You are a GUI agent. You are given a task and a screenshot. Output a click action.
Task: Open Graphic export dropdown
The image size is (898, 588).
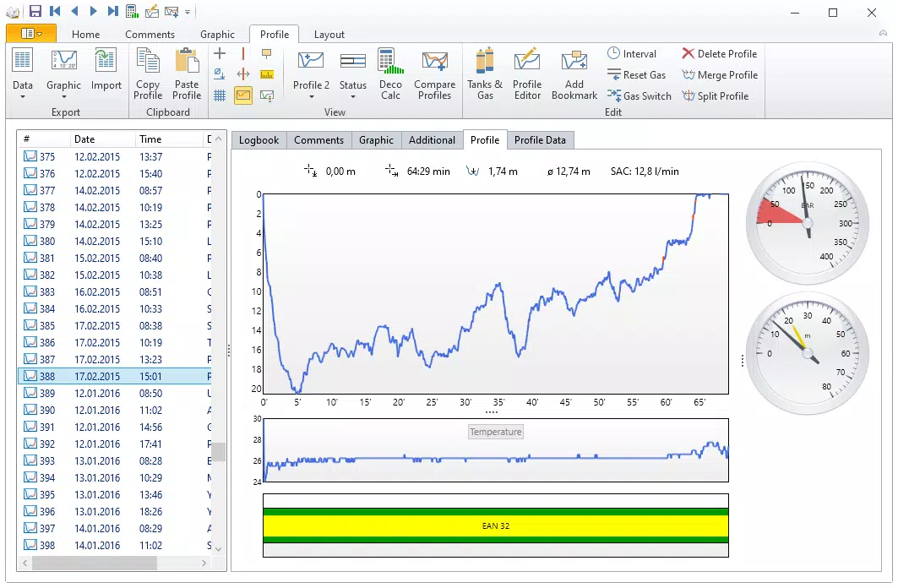63,73
